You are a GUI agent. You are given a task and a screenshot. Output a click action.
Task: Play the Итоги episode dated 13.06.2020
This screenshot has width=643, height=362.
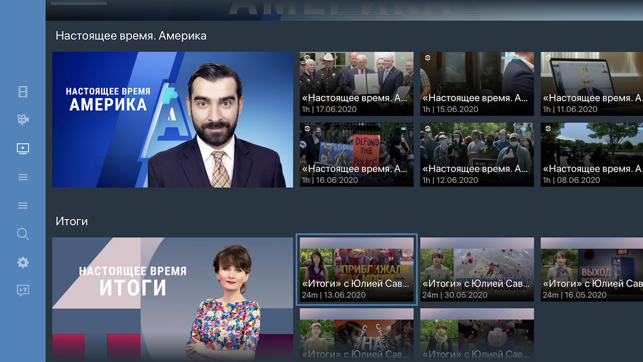pyautogui.click(x=356, y=269)
